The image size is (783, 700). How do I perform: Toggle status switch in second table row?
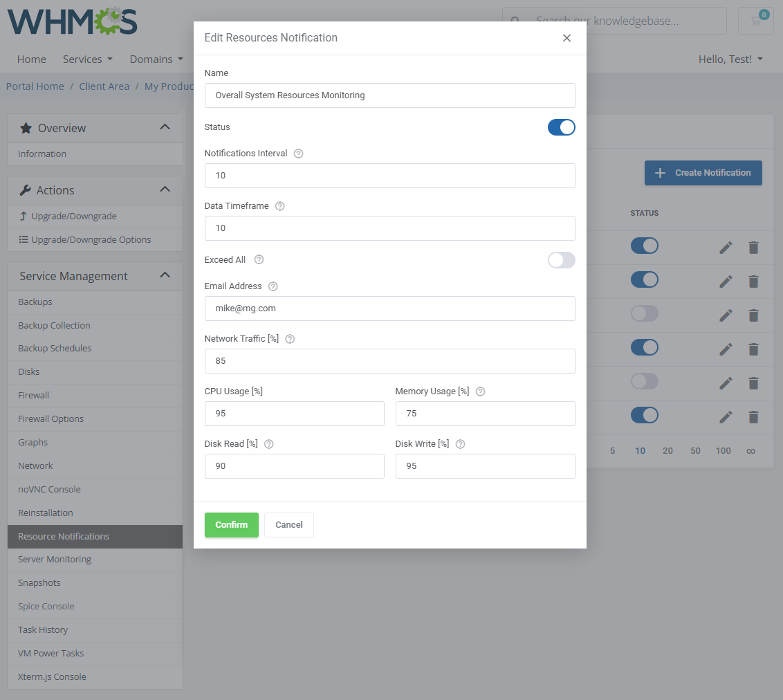(x=644, y=279)
